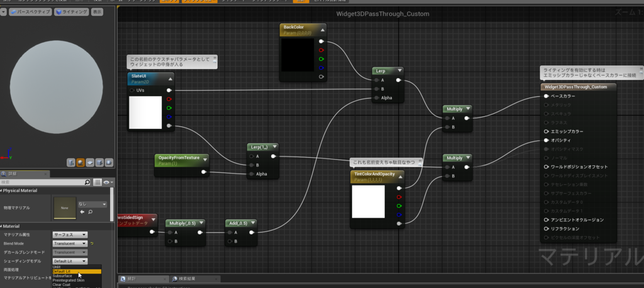Viewport: 644px width, 288px height.
Task: Click the Alpha input pin on Lerp node
Action: coord(375,97)
